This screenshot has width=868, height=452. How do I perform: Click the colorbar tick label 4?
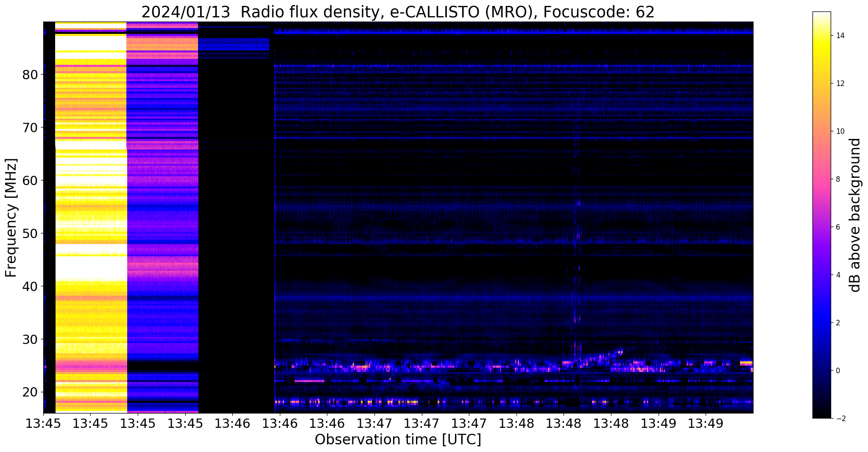[837, 275]
